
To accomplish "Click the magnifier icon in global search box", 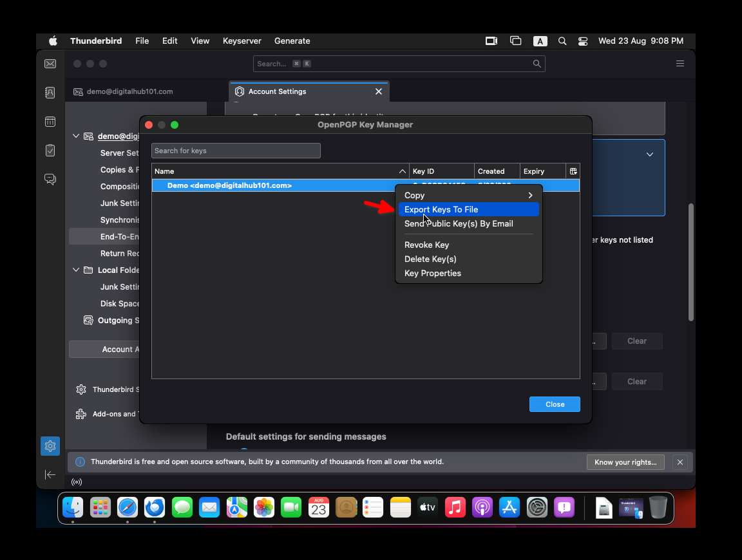I will click(x=537, y=64).
